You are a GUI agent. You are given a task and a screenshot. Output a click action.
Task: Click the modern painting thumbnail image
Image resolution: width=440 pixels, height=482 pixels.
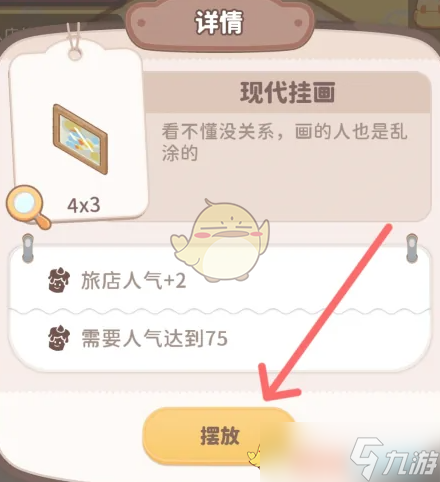pyautogui.click(x=80, y=139)
